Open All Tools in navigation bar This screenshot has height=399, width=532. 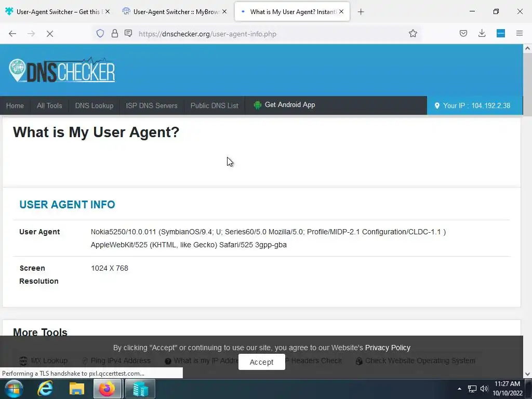click(x=49, y=105)
